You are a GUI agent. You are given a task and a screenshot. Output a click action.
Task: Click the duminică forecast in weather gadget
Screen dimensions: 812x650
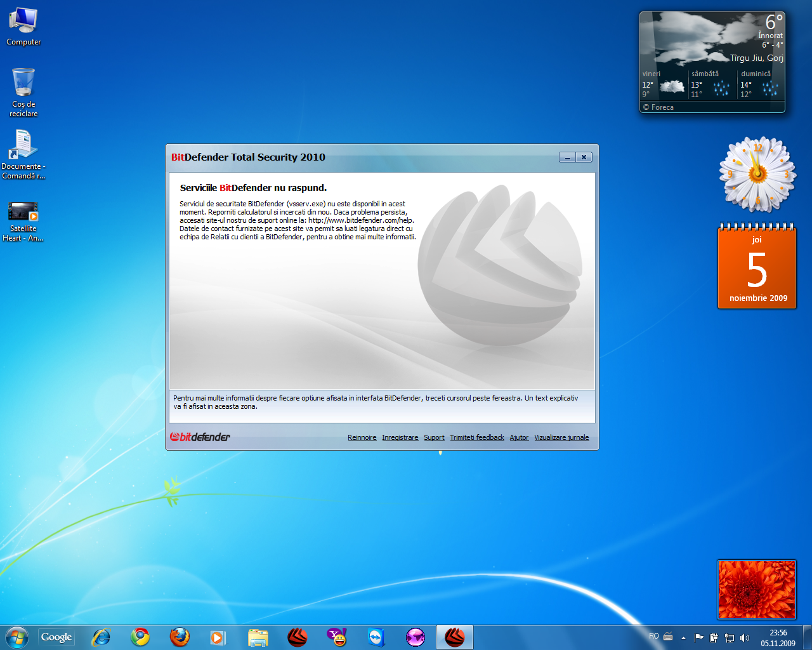761,84
